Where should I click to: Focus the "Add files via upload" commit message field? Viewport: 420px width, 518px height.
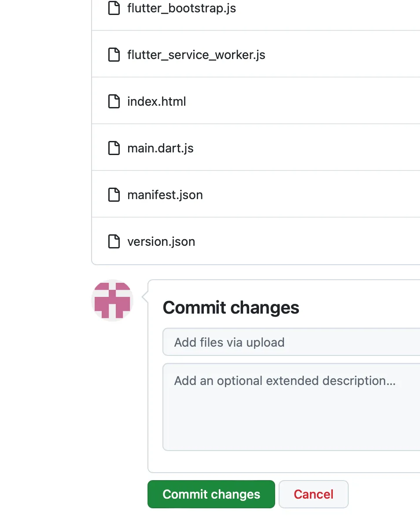pos(291,342)
